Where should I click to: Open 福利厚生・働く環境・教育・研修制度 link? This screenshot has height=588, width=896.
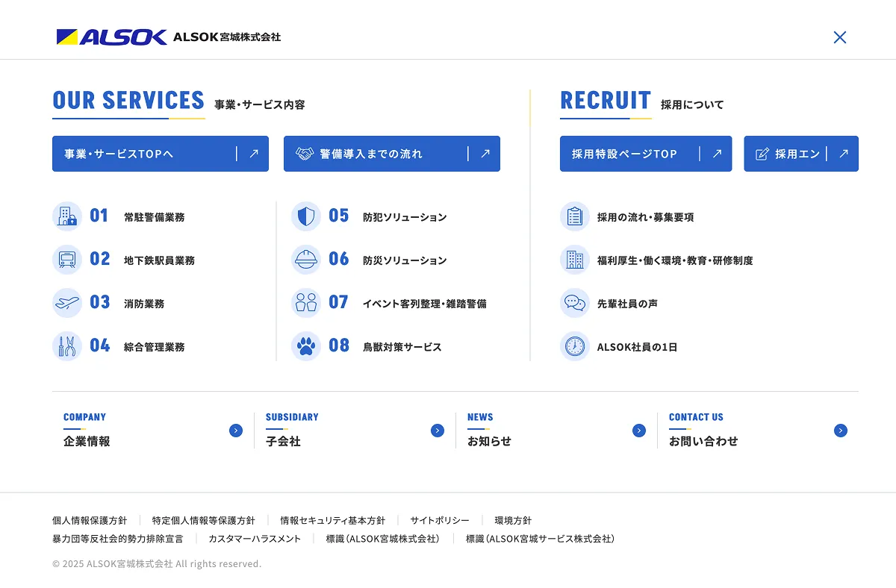(657, 260)
